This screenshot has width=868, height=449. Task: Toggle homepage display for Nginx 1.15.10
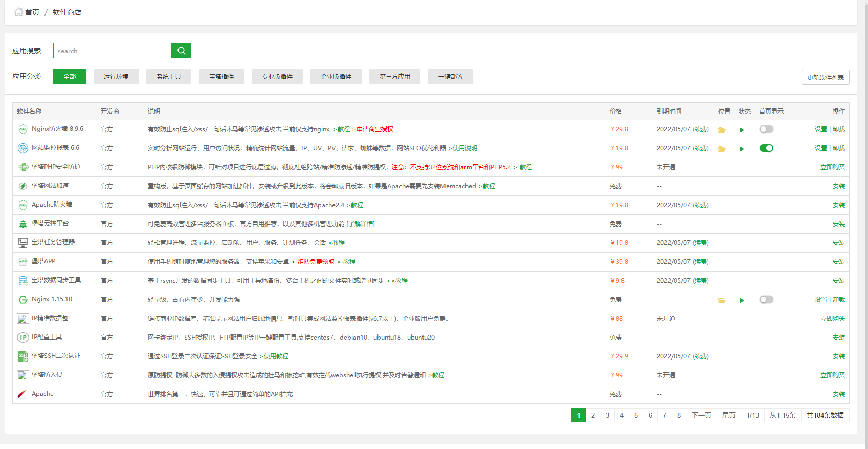(x=766, y=300)
